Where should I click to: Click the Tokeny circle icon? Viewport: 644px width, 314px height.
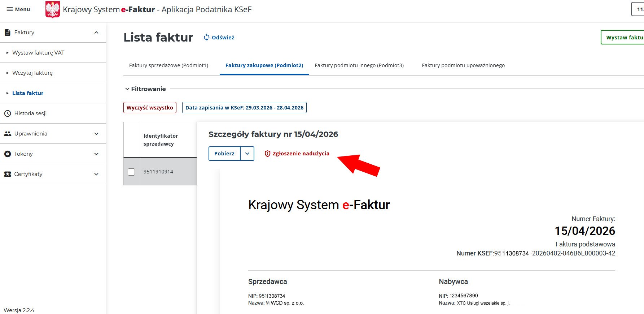coord(7,154)
